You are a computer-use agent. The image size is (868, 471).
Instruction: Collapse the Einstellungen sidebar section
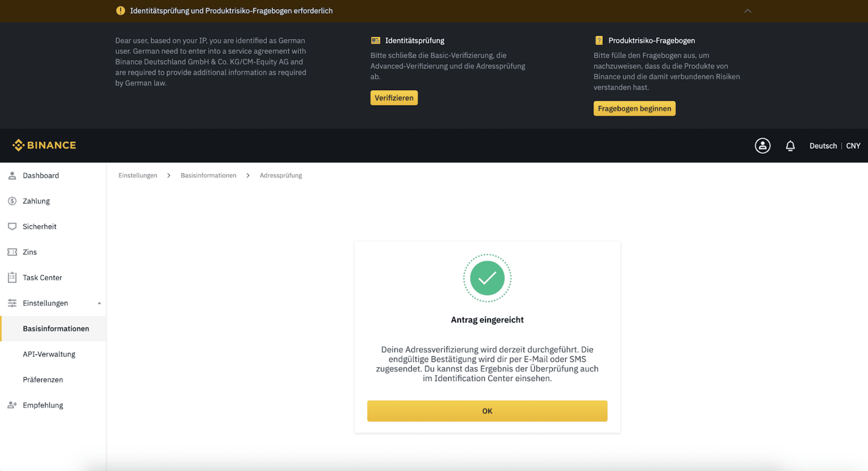99,303
